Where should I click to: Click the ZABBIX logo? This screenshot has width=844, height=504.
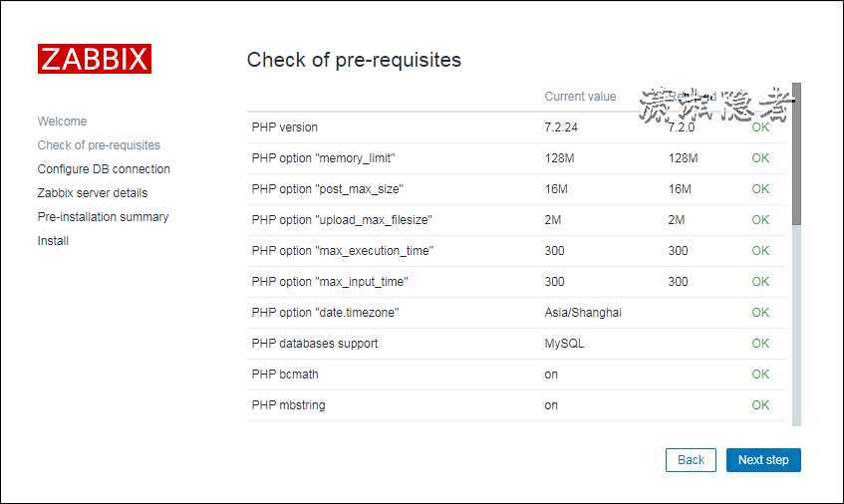click(x=95, y=59)
